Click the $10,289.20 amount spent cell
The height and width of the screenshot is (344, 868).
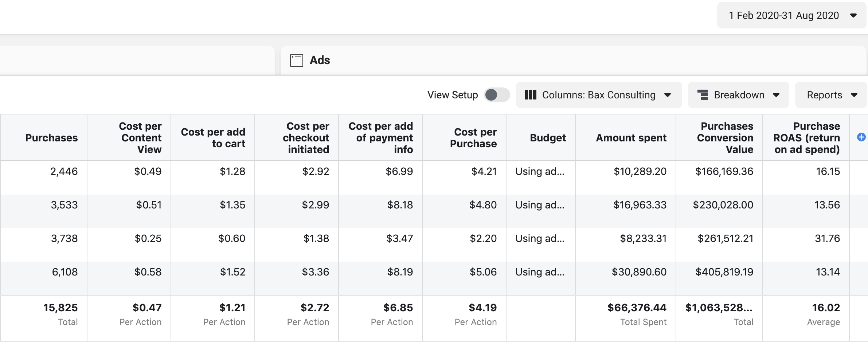[640, 172]
